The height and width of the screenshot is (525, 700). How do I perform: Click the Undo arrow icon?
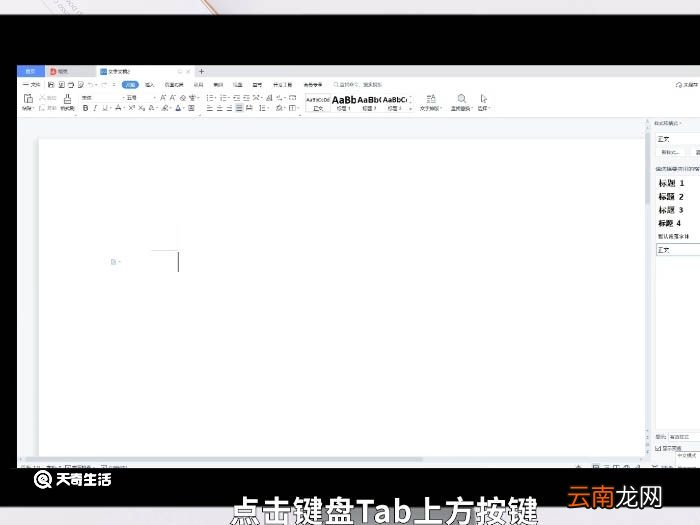coord(91,84)
